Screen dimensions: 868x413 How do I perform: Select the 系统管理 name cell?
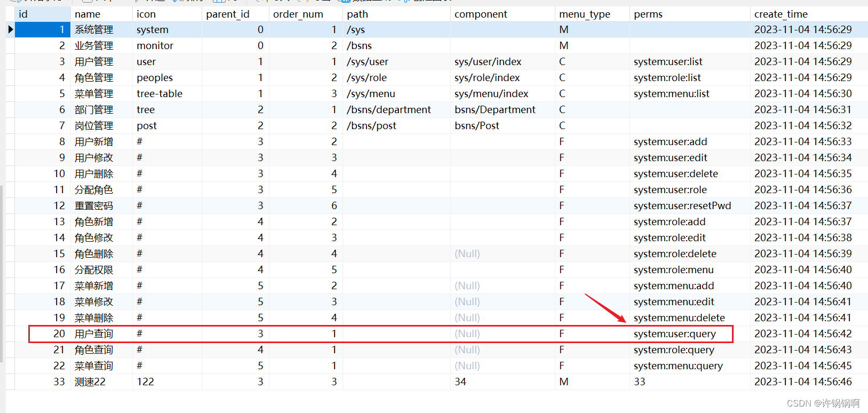101,30
